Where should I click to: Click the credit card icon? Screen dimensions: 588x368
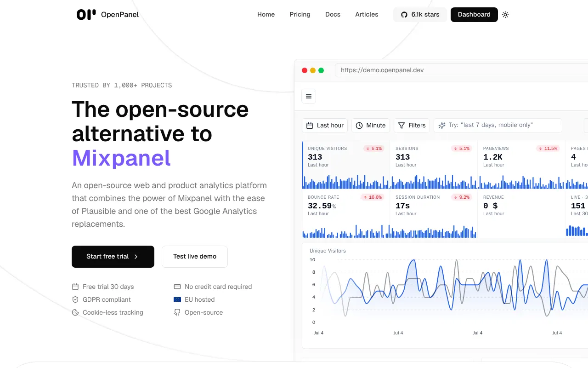click(x=177, y=287)
